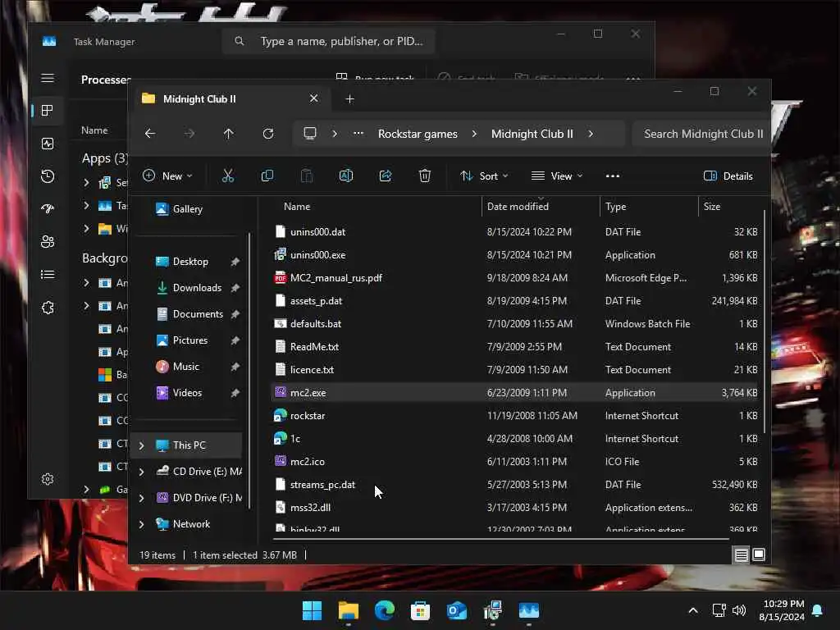Expand Network tree node

(141, 524)
